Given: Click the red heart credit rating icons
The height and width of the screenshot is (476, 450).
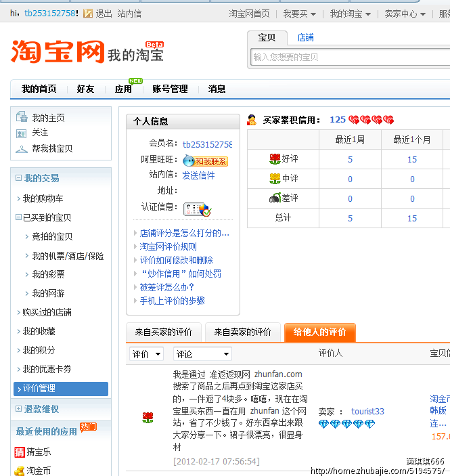Looking at the screenshot, I should [371, 120].
